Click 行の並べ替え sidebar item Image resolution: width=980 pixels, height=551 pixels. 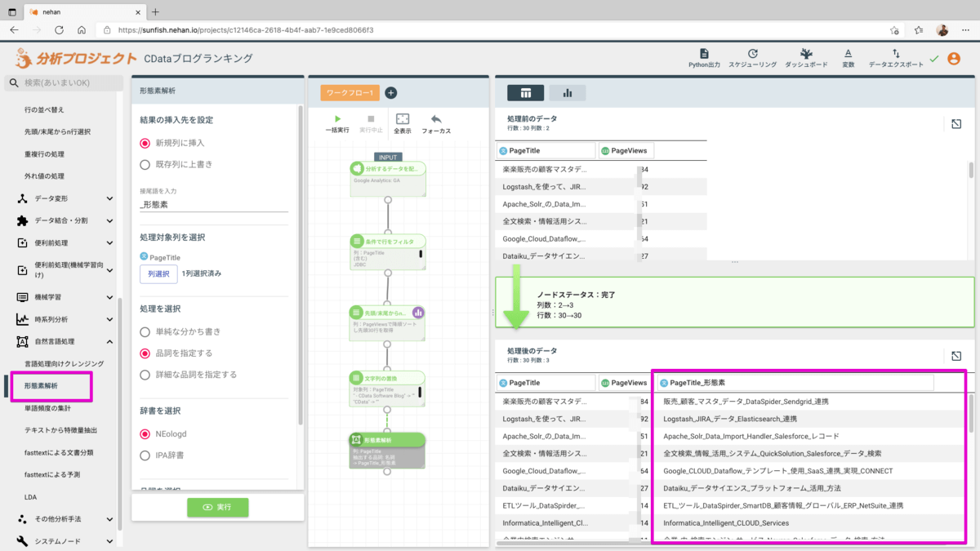(x=44, y=109)
